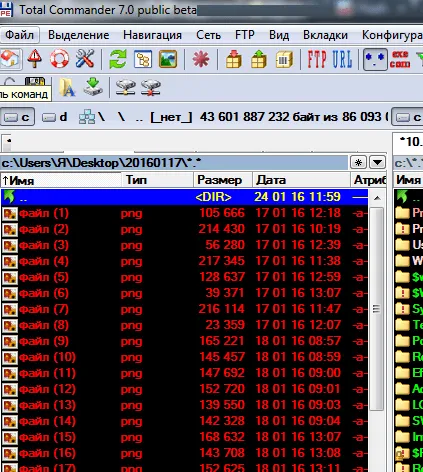Select файл (5) png in list
Screen dimensions: 423x472
(x=185, y=277)
